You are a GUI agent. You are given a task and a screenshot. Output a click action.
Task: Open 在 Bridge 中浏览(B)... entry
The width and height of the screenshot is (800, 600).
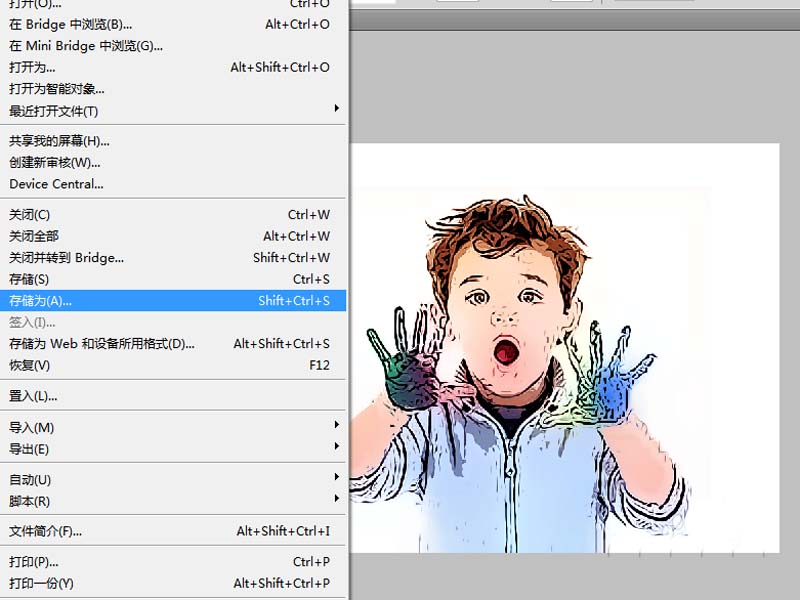click(x=173, y=24)
